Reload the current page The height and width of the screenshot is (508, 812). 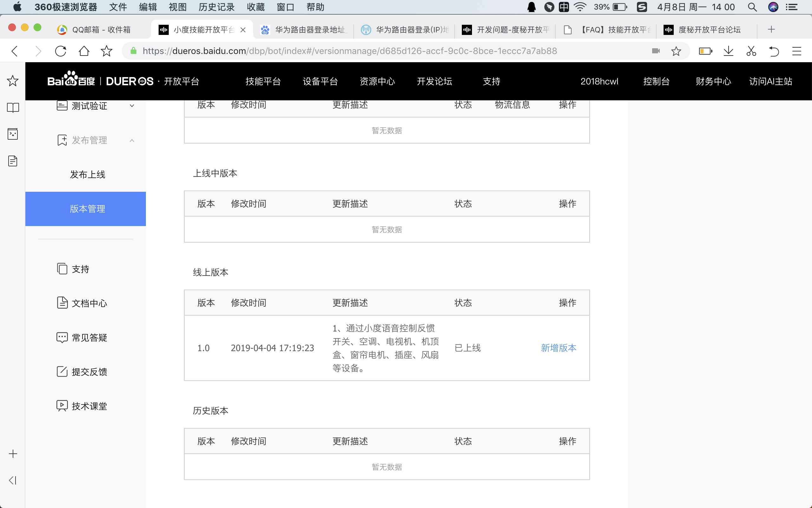[61, 51]
